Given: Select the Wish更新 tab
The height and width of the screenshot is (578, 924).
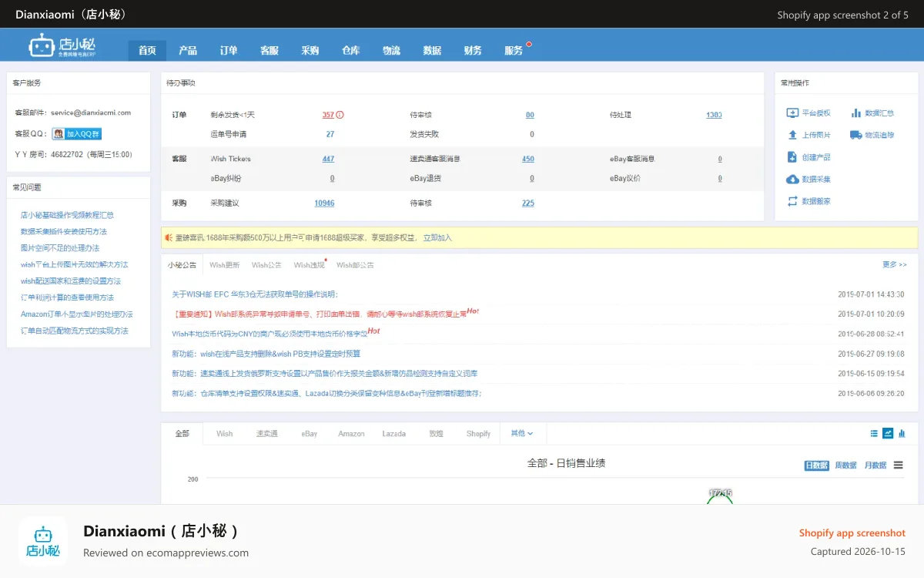Looking at the screenshot, I should (x=224, y=265).
